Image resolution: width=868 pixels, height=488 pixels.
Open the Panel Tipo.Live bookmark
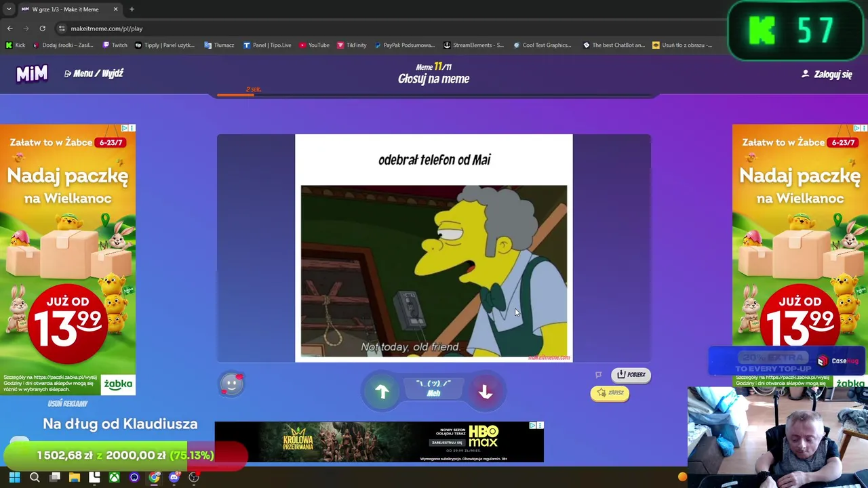click(267, 45)
